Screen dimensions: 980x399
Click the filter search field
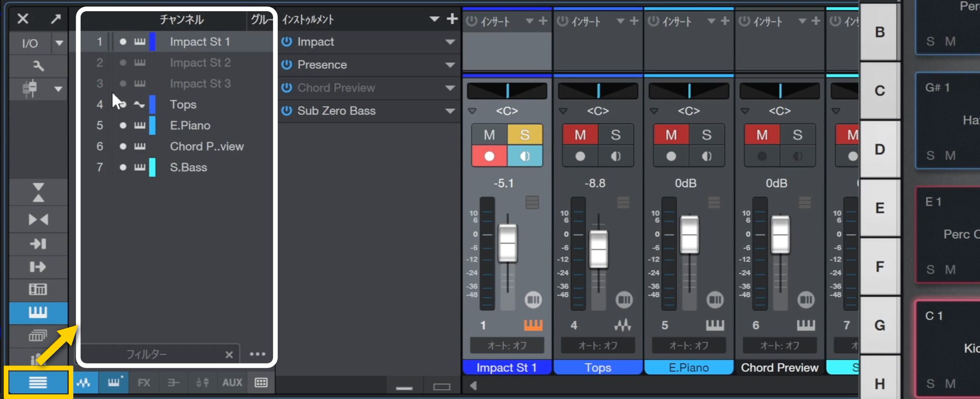coord(147,355)
